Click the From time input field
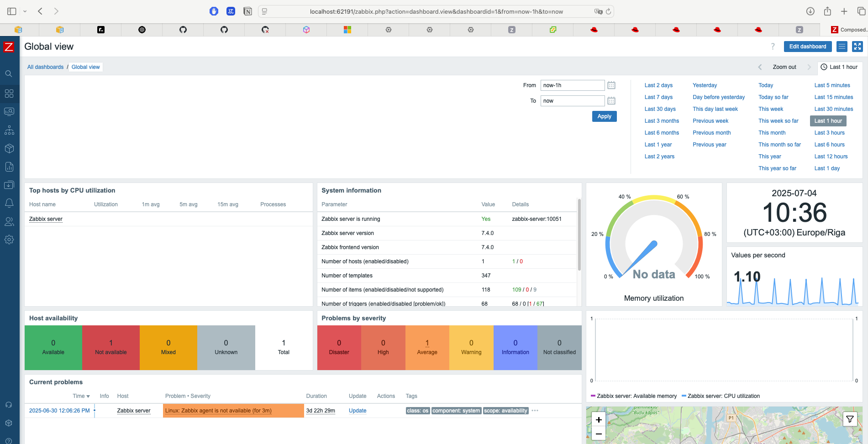Screen dimensions: 868x444 pyautogui.click(x=572, y=85)
